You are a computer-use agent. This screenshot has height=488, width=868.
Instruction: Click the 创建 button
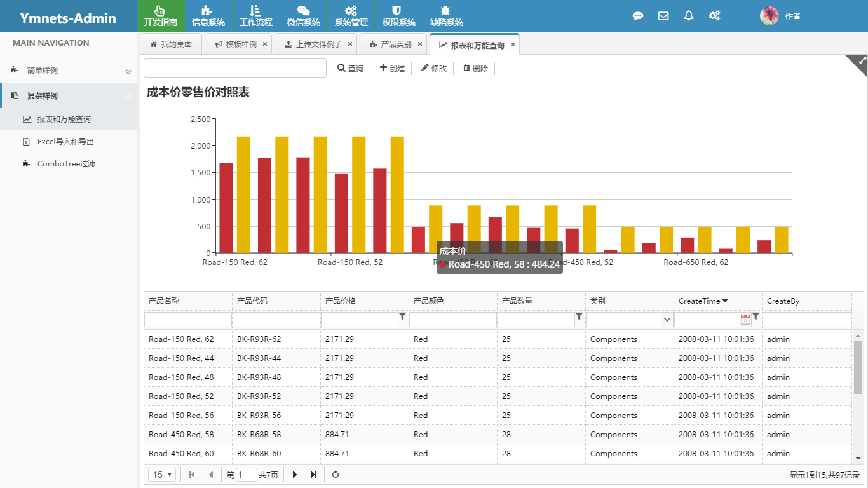coord(392,68)
